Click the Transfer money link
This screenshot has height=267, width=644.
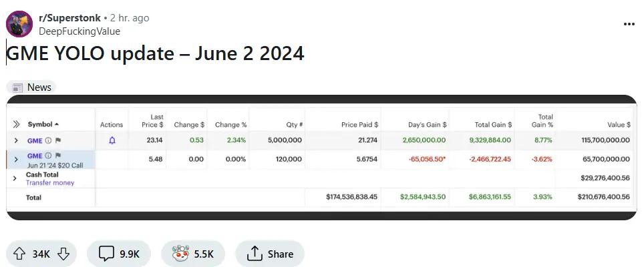click(x=50, y=183)
